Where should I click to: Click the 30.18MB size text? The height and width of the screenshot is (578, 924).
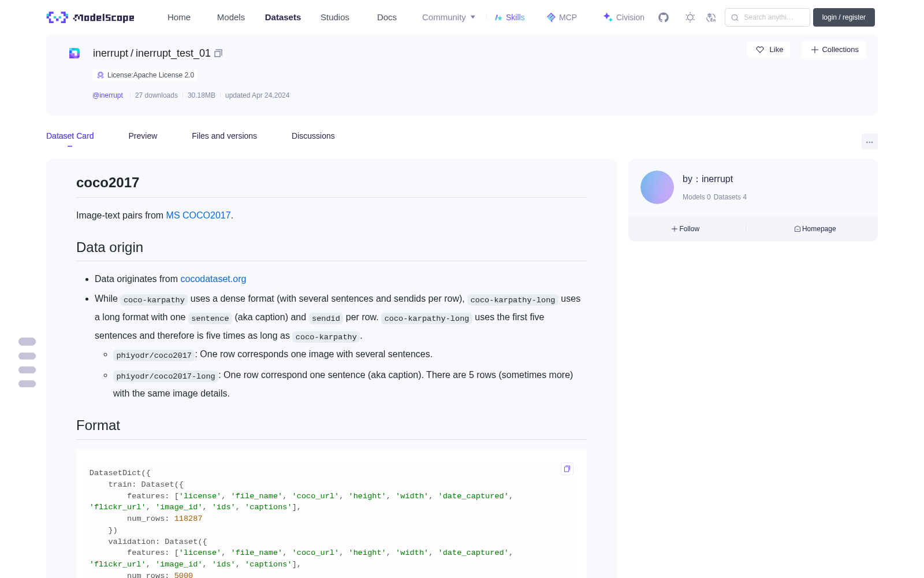click(202, 95)
